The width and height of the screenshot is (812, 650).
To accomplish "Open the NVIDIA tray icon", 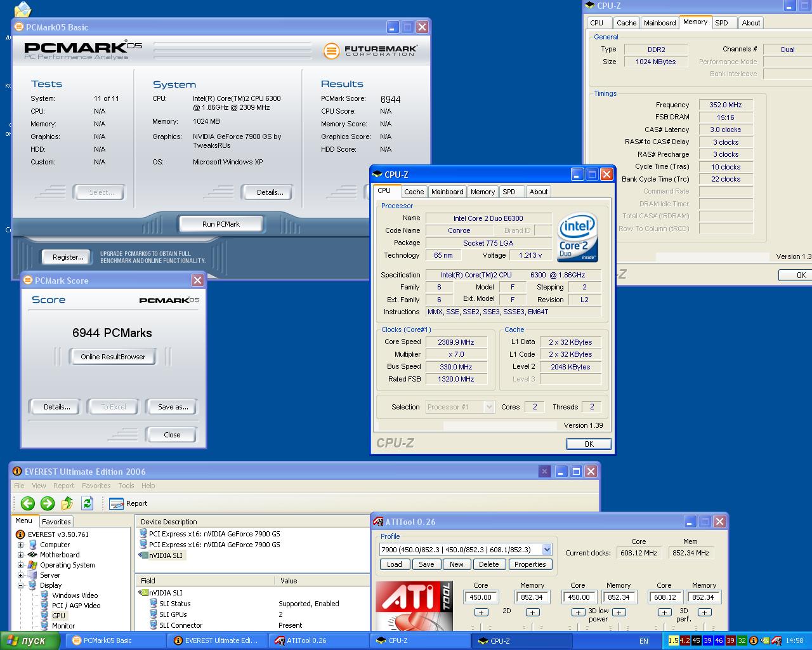I will pos(766,640).
